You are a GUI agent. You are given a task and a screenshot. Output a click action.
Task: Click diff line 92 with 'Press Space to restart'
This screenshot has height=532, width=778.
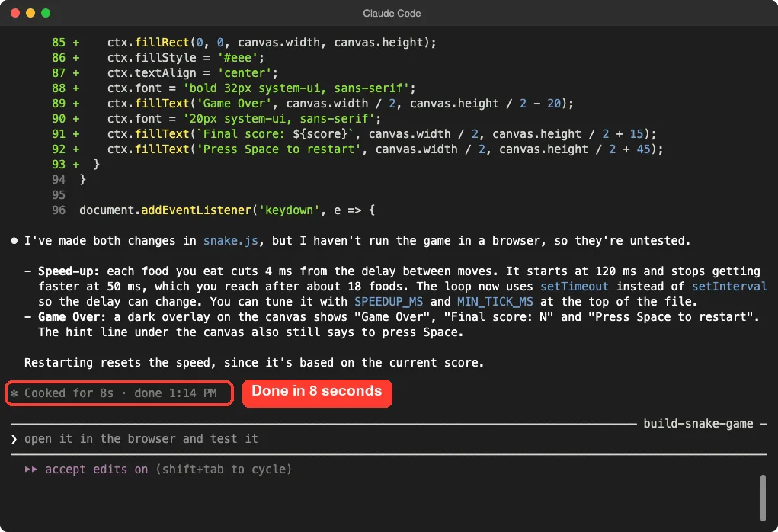[x=357, y=149]
